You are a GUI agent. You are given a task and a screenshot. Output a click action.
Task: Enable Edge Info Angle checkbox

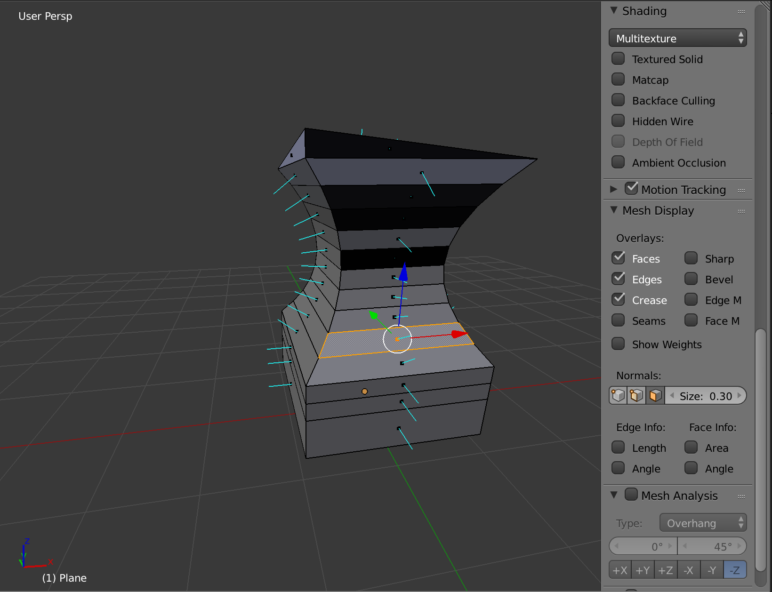(618, 468)
